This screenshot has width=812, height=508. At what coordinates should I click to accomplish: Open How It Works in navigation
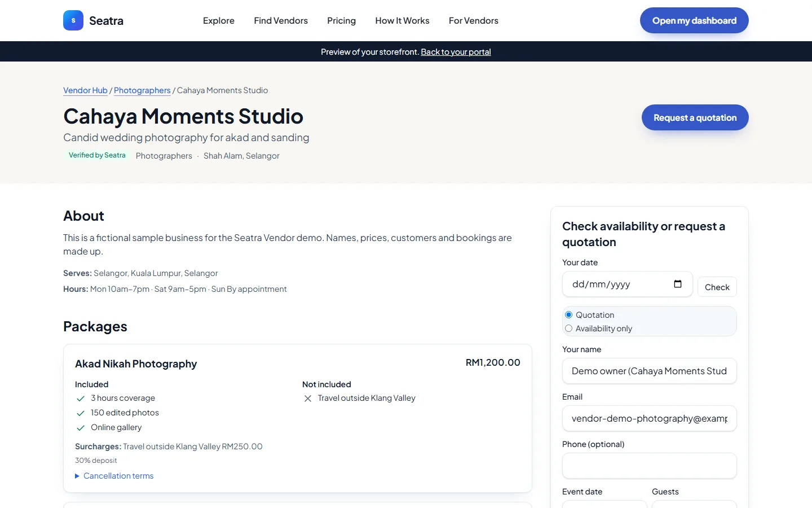click(402, 20)
